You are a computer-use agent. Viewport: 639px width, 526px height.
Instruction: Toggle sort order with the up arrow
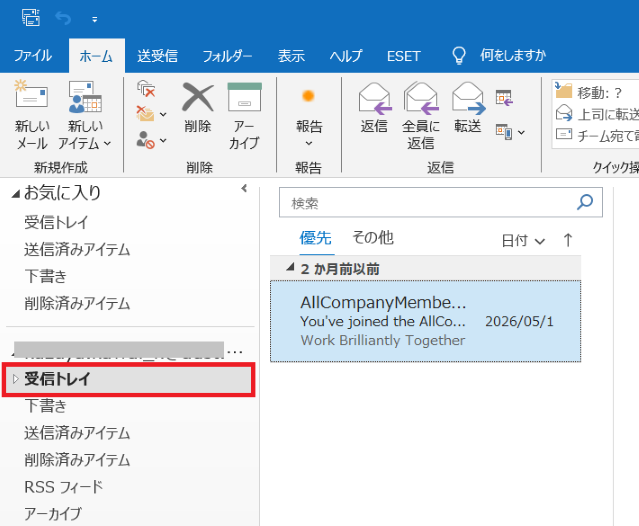pos(568,240)
